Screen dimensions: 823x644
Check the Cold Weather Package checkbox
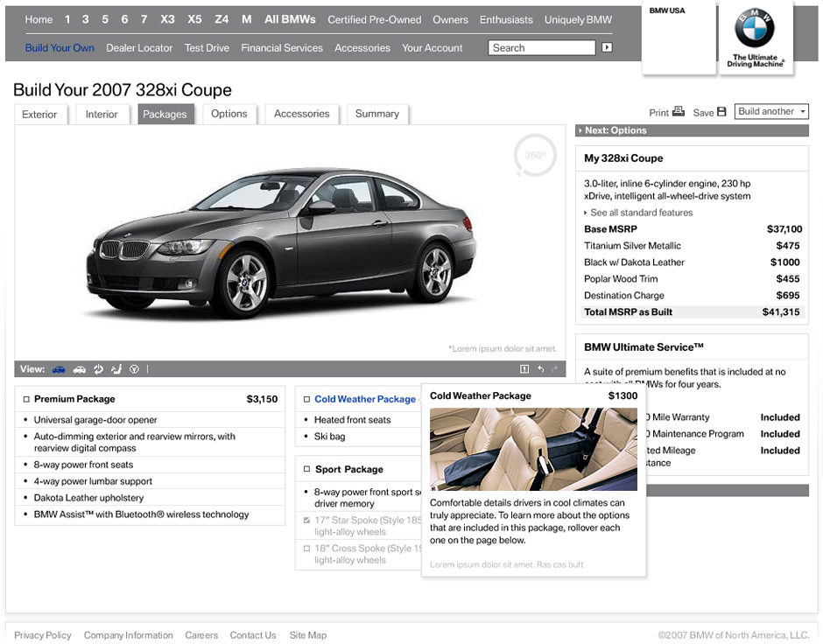point(306,400)
